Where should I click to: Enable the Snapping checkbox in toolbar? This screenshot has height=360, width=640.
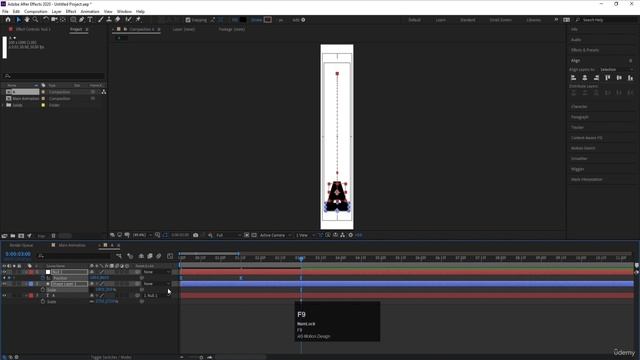tap(188, 20)
